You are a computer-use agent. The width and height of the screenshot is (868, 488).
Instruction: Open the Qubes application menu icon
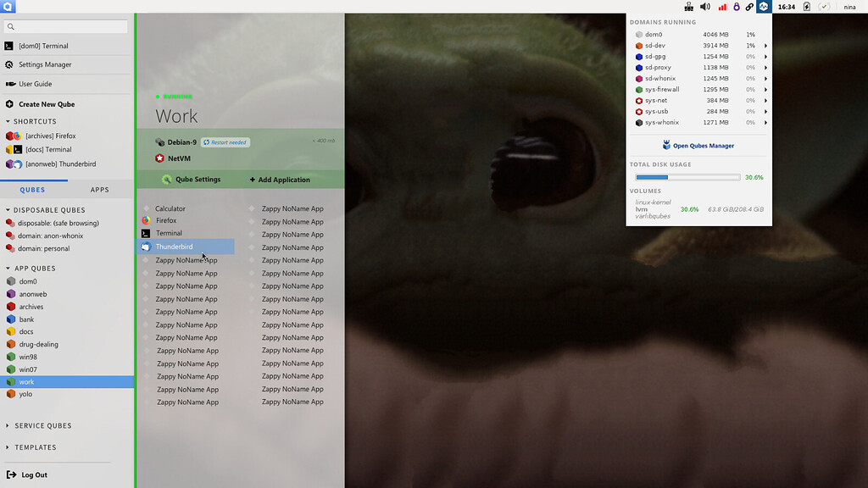click(x=8, y=7)
